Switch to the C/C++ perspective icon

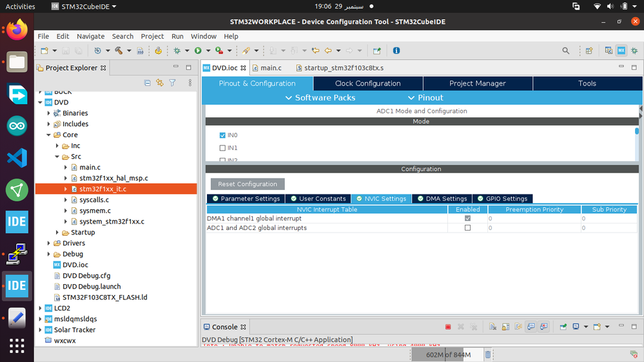tap(609, 50)
